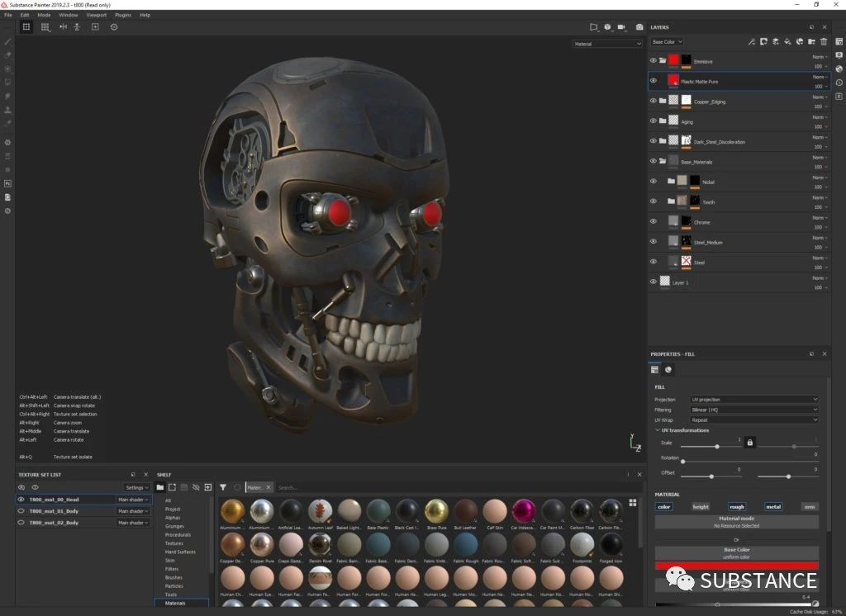Open Texture Set Settings icon on right dock
Screen dimensions: 846x616
coord(839,41)
